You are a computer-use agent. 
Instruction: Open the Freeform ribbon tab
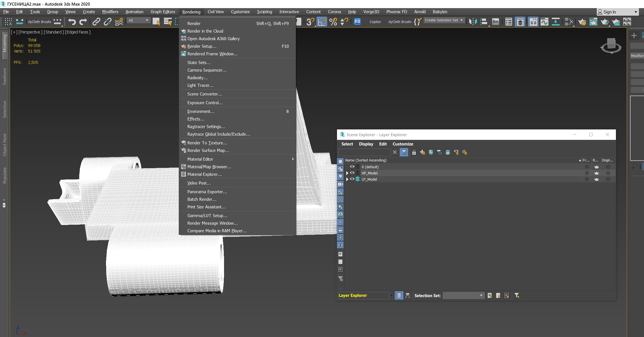4,76
